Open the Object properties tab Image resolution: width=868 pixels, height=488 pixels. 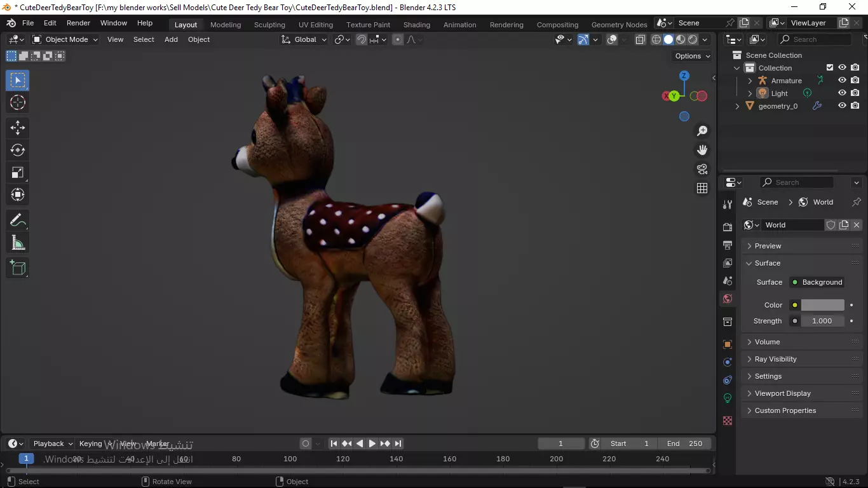[x=728, y=344]
